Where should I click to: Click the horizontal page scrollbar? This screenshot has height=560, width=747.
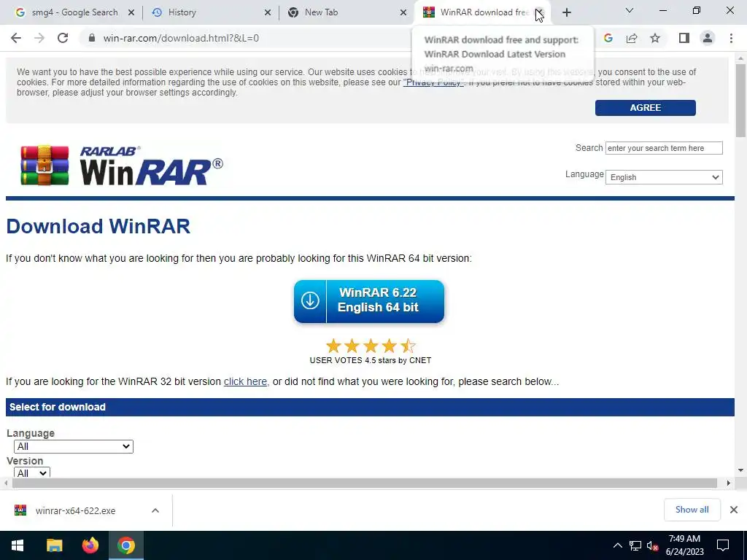point(365,483)
